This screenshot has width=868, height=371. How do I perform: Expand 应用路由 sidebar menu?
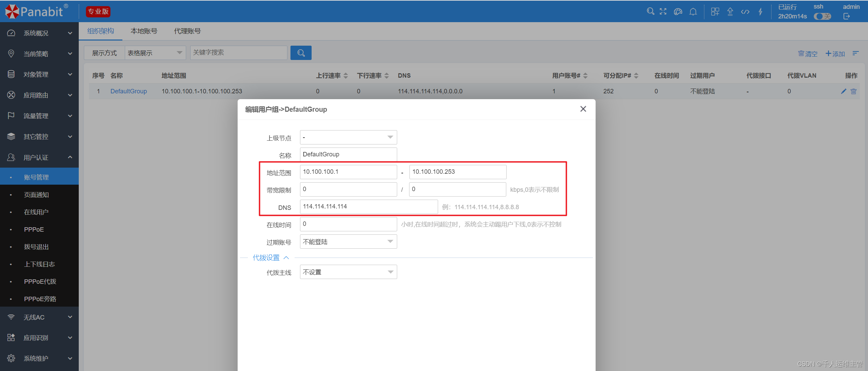tap(39, 95)
